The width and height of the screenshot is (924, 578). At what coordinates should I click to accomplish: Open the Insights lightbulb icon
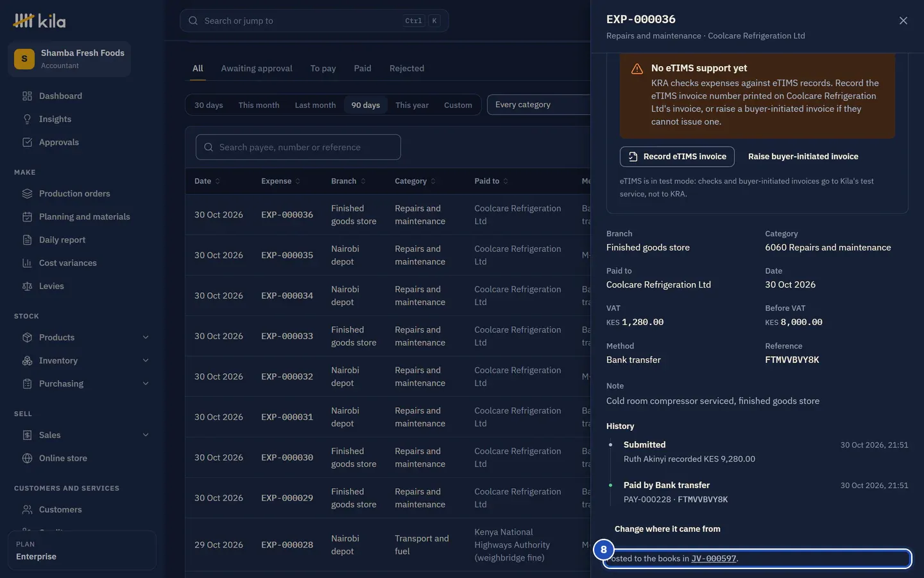(x=27, y=119)
